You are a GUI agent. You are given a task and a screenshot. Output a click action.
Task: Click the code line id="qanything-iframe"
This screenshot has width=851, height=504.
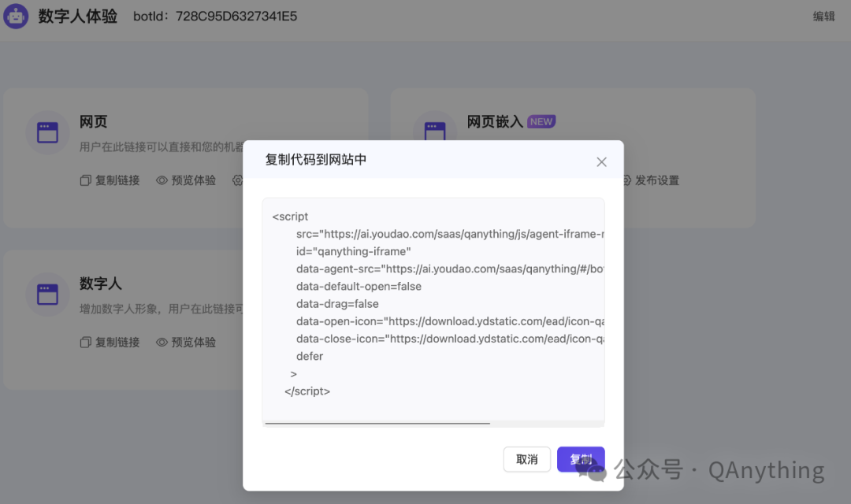pos(353,251)
